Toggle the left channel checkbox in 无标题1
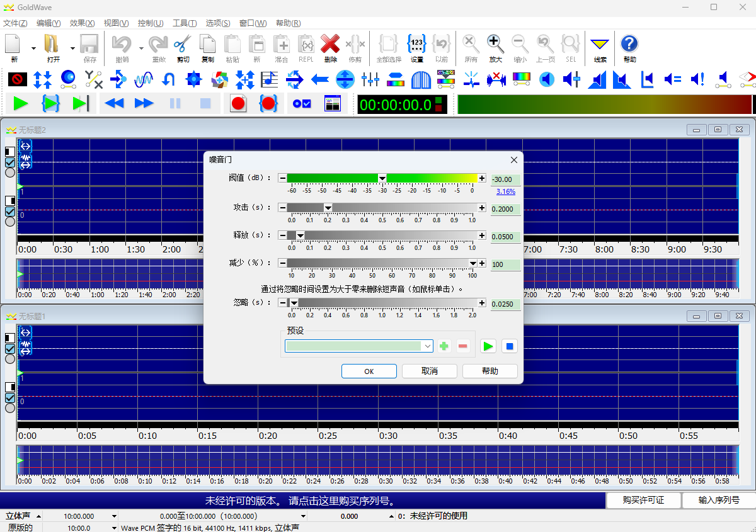Screen dimensions: 756x532 point(10,348)
